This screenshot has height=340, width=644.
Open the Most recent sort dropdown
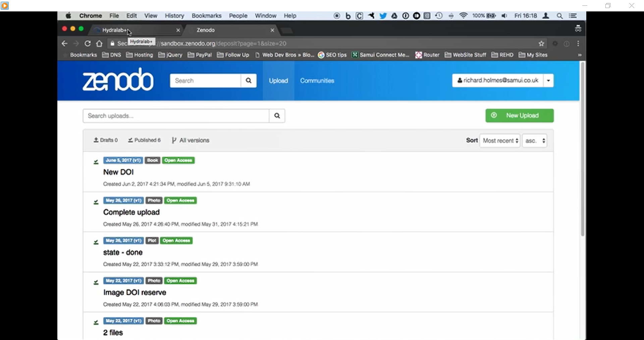pyautogui.click(x=500, y=141)
